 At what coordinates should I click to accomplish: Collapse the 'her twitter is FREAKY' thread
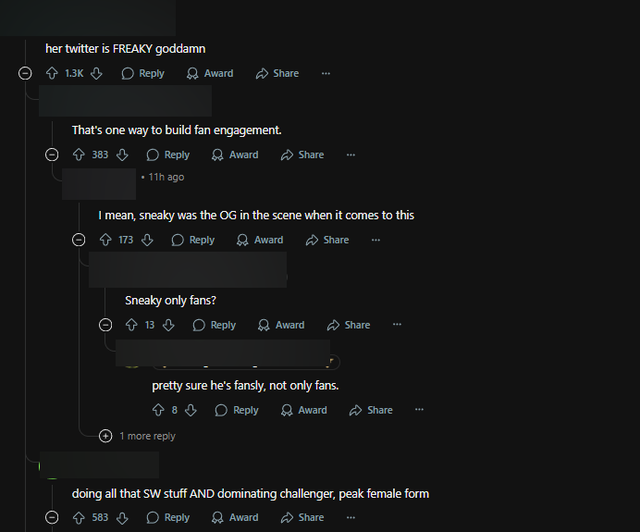(x=25, y=73)
